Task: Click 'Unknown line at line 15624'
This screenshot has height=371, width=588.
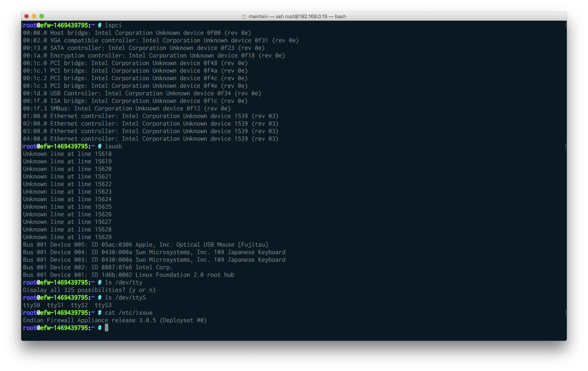Action: [x=67, y=199]
